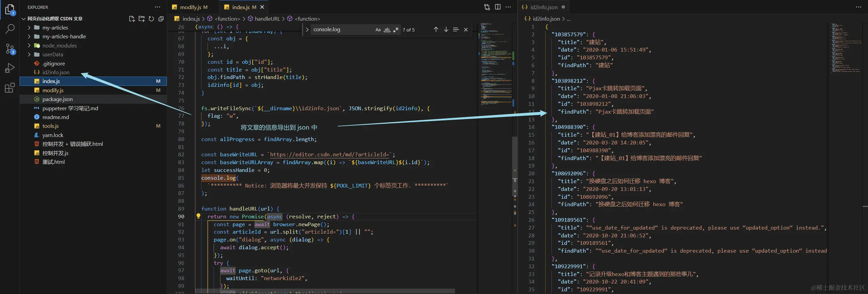The width and height of the screenshot is (868, 294).
Task: Click the New File icon in Explorer
Action: [x=132, y=19]
